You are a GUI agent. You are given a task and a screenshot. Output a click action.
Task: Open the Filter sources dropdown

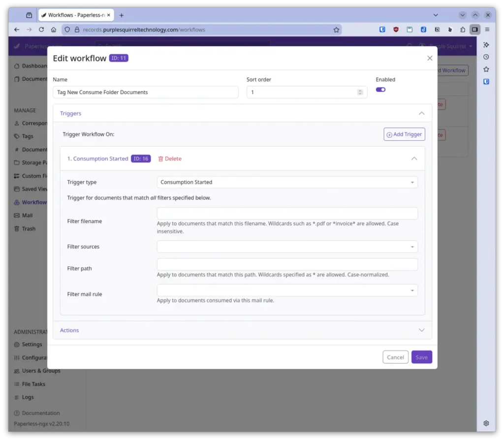287,246
